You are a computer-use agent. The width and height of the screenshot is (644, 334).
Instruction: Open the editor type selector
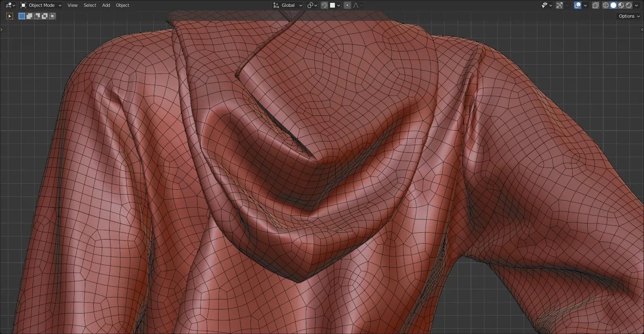tap(10, 5)
